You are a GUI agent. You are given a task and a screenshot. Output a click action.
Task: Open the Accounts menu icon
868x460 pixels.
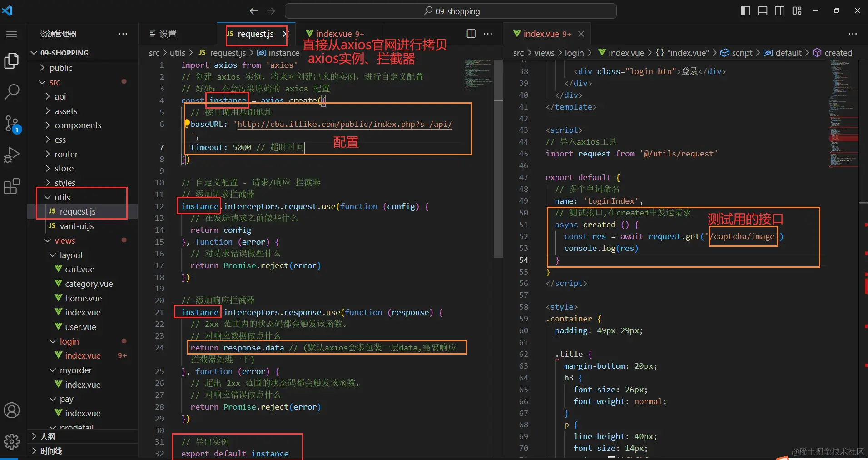[11, 410]
